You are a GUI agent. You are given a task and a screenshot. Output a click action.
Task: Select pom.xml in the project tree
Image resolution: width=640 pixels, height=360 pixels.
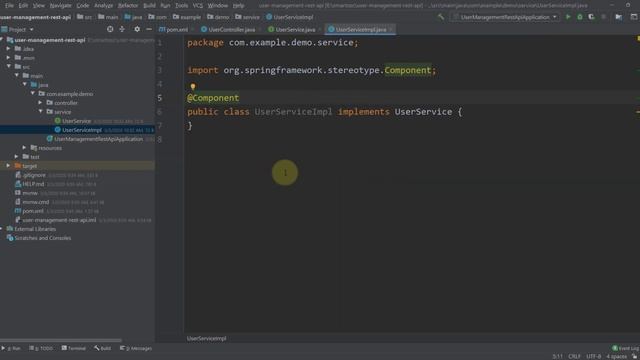coord(33,211)
